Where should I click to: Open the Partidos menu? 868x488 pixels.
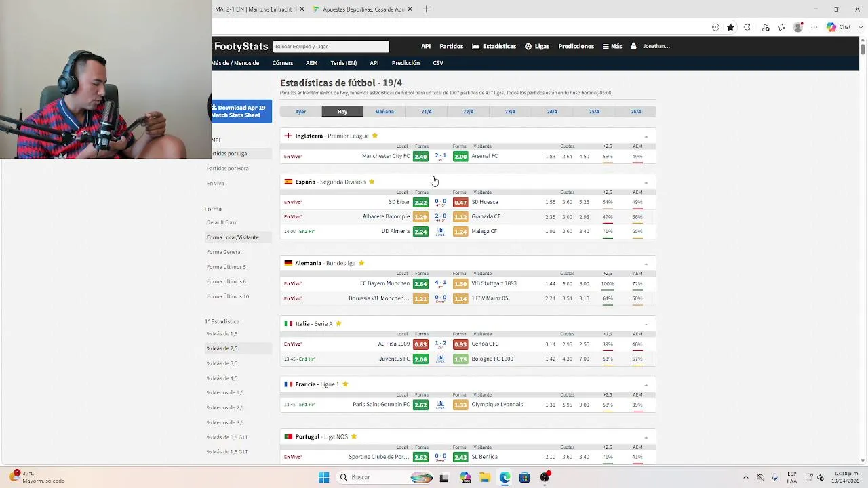(451, 46)
